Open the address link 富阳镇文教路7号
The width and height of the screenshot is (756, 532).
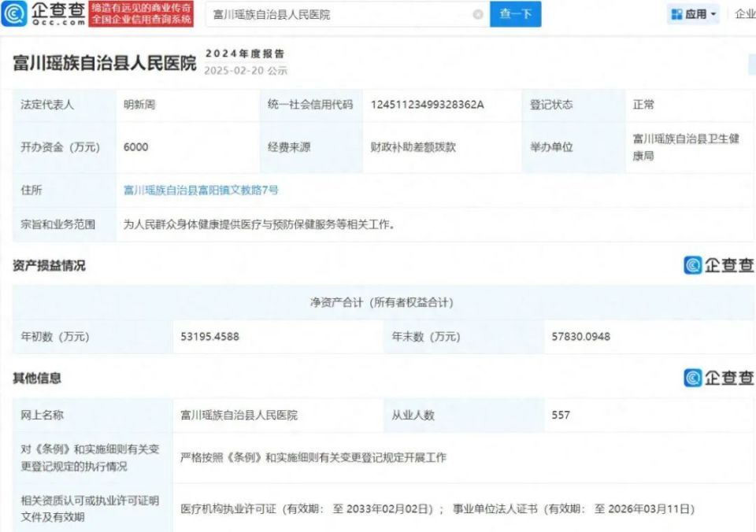pyautogui.click(x=201, y=190)
